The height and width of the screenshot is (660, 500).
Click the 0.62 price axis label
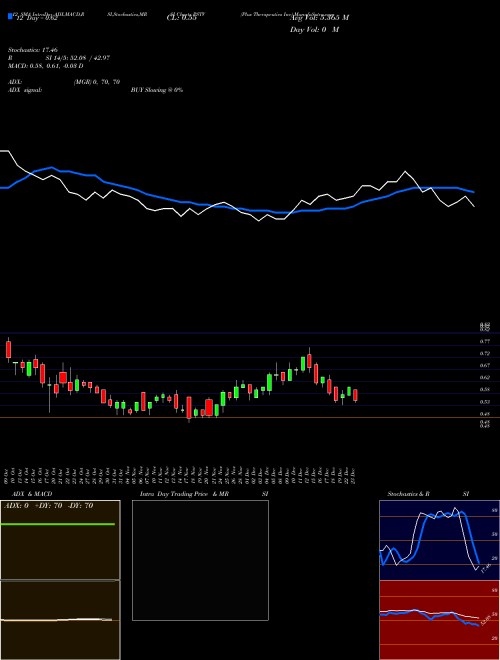click(x=484, y=378)
